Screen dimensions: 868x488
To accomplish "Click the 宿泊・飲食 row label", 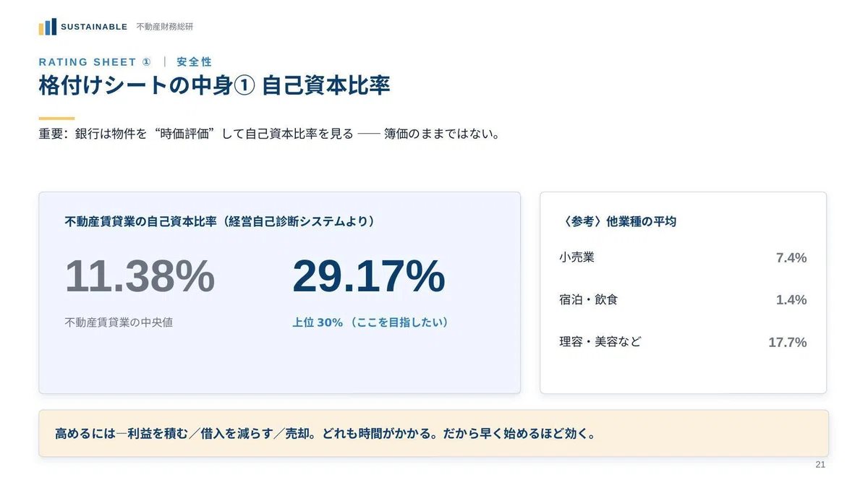I will click(589, 299).
